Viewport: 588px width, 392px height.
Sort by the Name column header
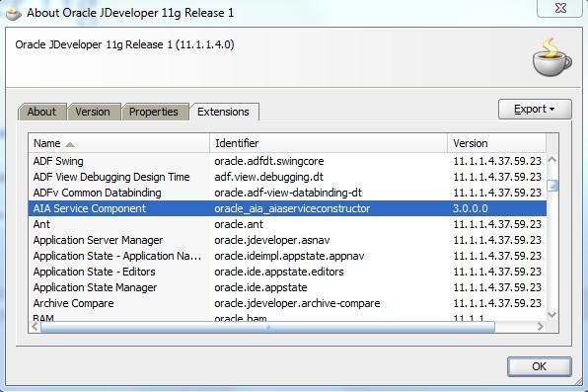tap(118, 143)
